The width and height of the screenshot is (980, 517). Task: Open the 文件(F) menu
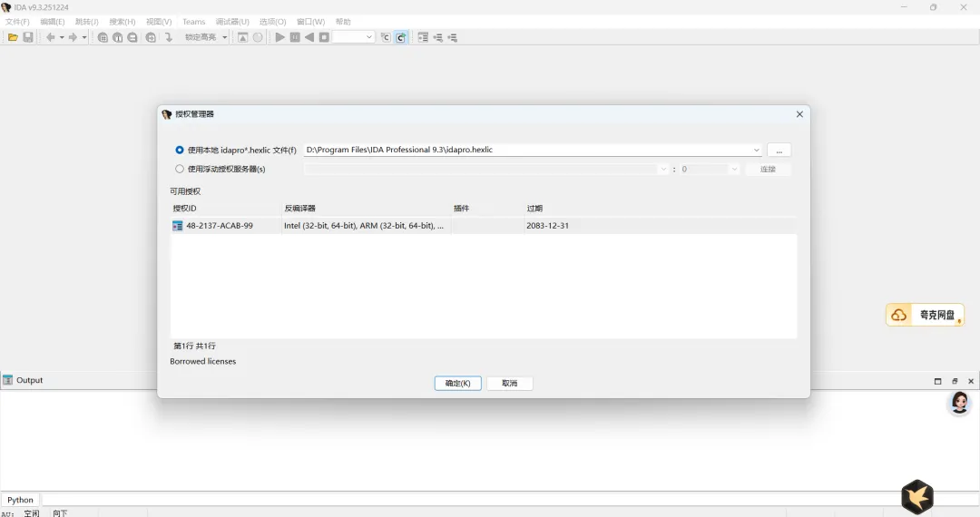tap(17, 22)
